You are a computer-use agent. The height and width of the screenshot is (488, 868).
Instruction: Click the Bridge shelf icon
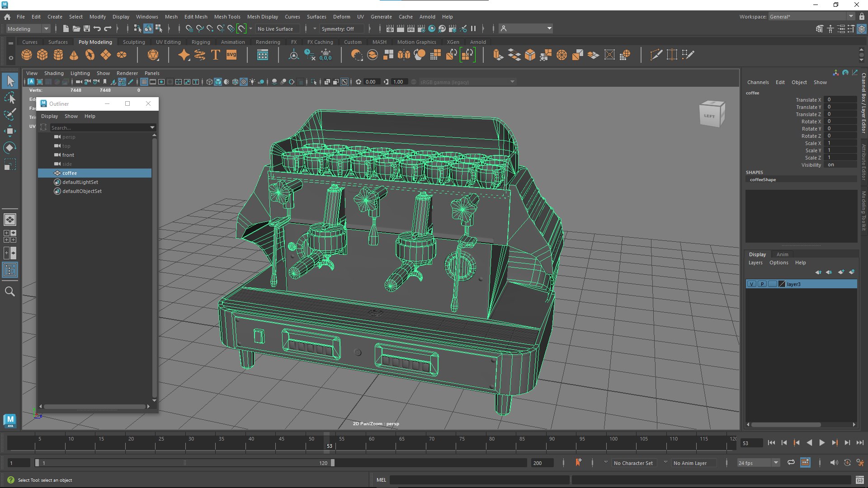[x=514, y=55]
